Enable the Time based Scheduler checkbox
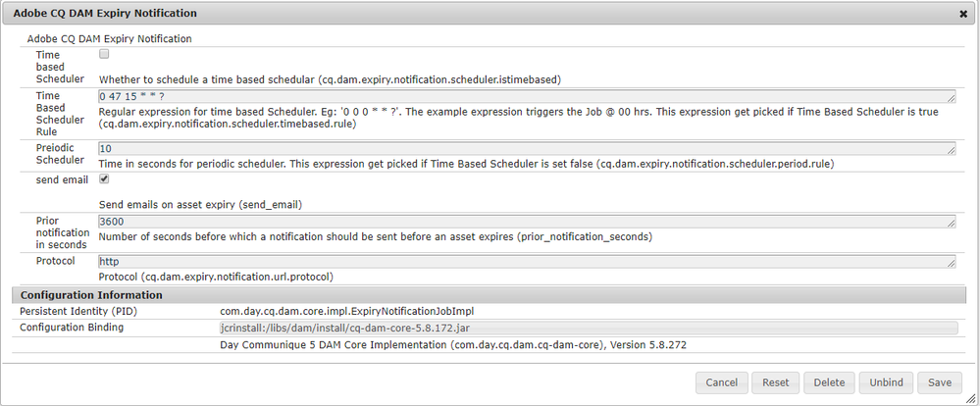 tap(104, 54)
